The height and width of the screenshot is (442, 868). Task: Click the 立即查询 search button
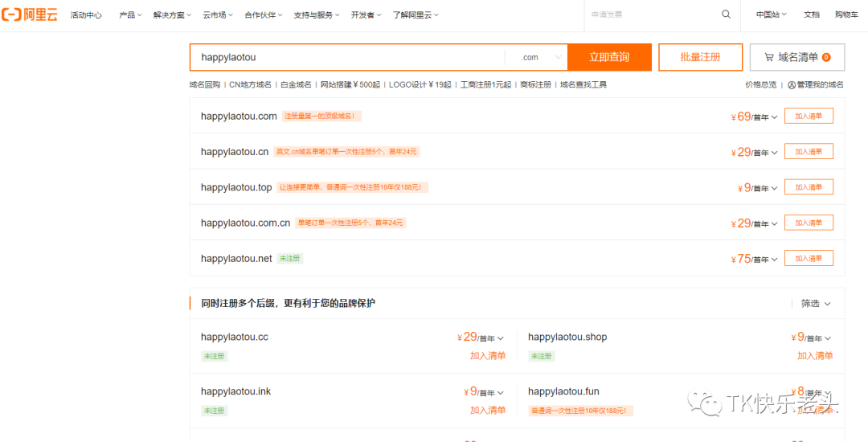coord(609,57)
